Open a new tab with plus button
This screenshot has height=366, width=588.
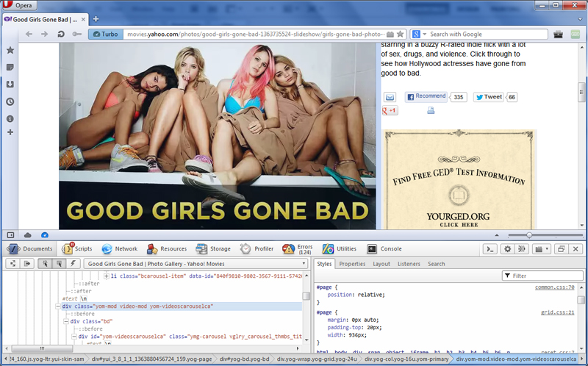tap(96, 18)
